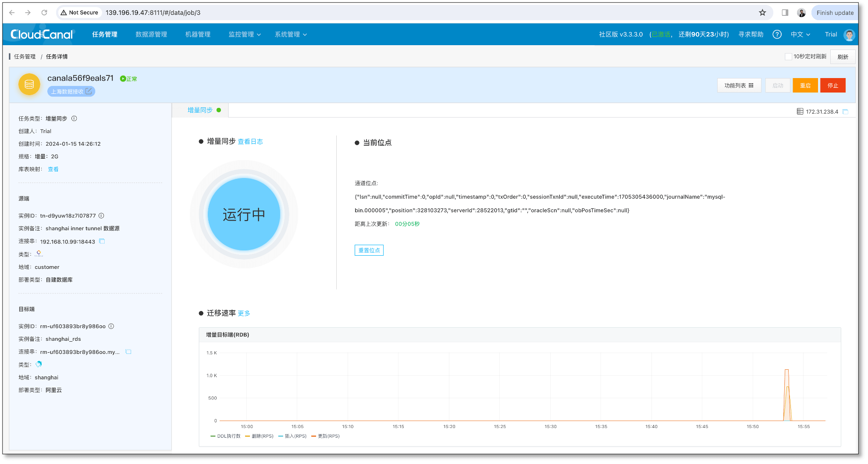
Task: Copy the machine IP 172.31.238.4
Action: pos(846,111)
